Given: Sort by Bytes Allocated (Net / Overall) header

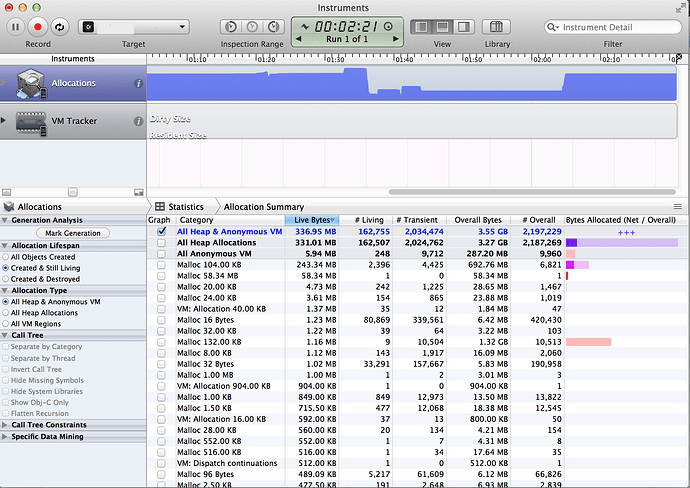Looking at the screenshot, I should [x=621, y=220].
